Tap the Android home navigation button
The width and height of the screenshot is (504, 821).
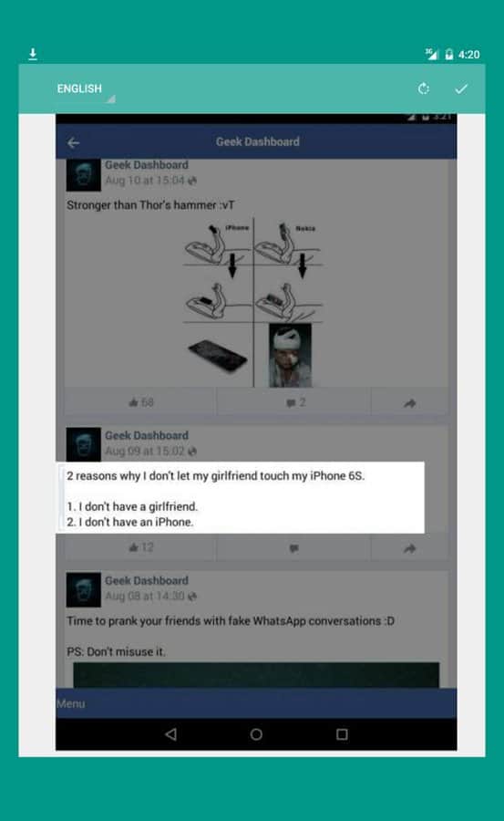coord(256,734)
